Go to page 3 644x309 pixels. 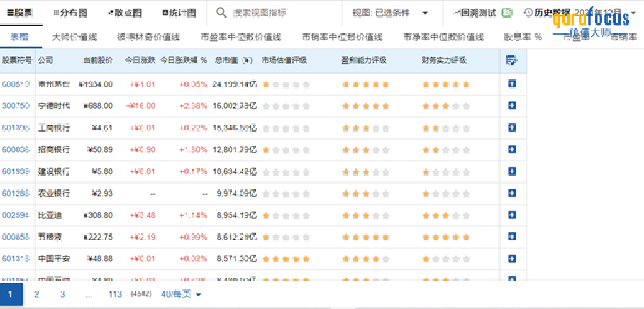[63, 294]
